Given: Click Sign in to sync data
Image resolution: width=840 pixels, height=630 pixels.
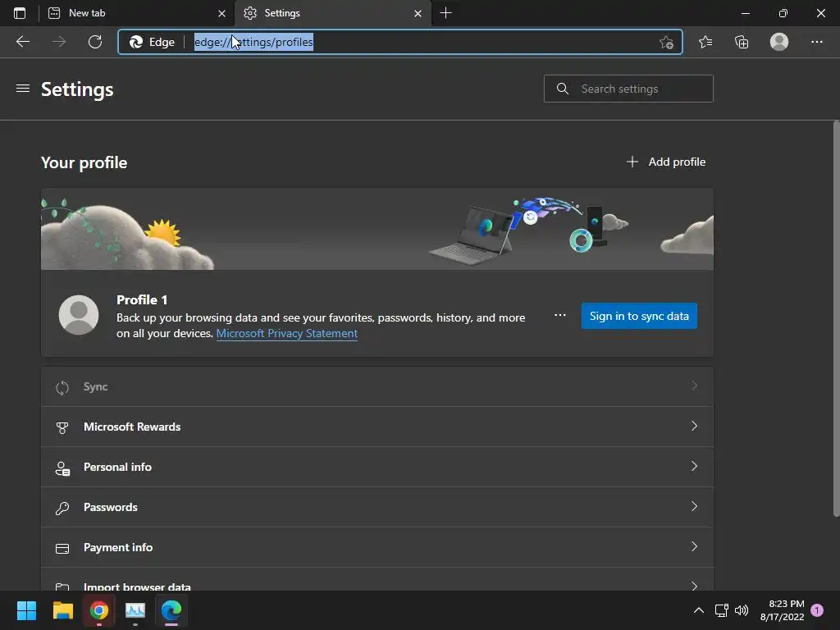Looking at the screenshot, I should tap(639, 316).
